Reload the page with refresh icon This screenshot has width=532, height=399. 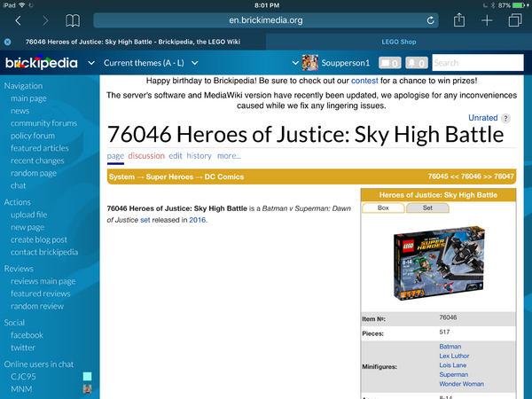pyautogui.click(x=431, y=20)
